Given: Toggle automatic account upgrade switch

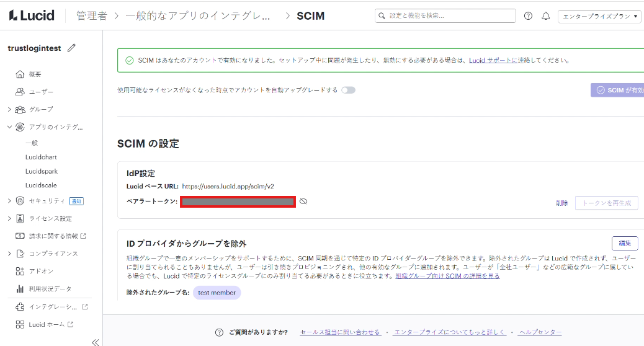Looking at the screenshot, I should [348, 91].
